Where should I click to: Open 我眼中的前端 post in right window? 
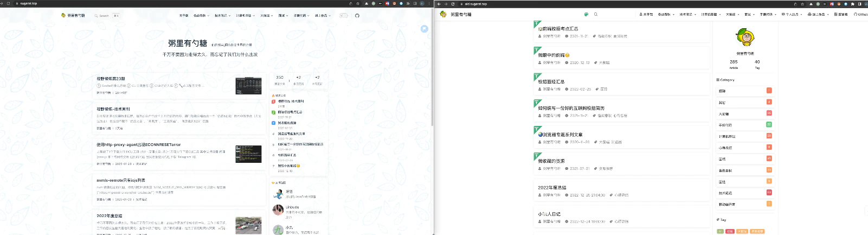tap(554, 55)
